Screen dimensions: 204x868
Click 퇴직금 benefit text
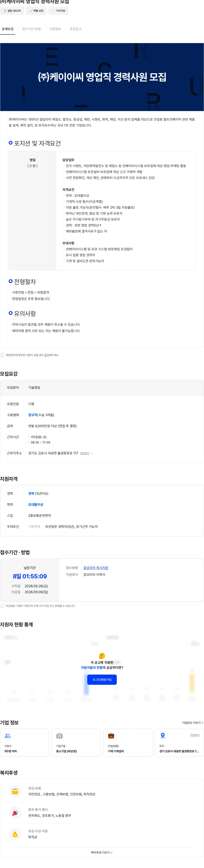33,837
